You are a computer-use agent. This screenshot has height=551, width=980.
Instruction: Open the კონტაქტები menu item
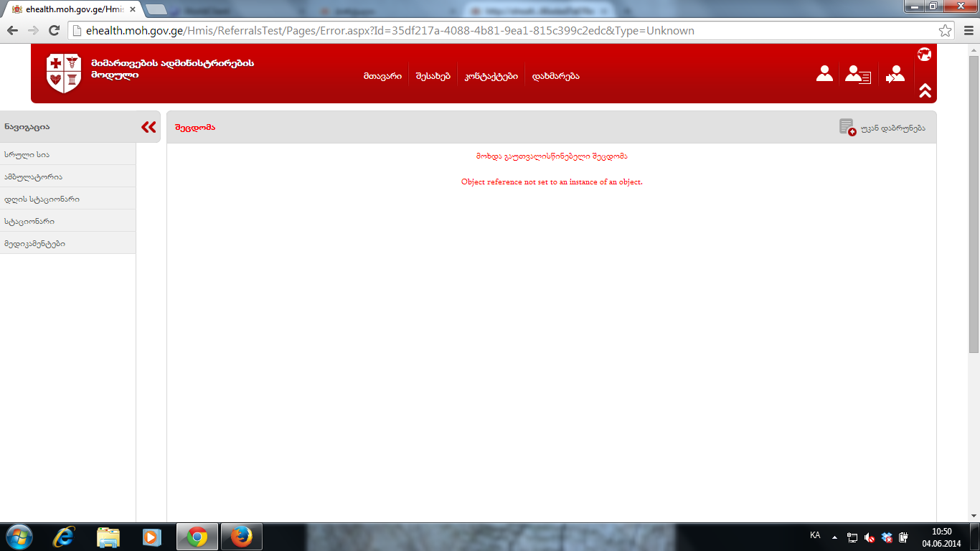pyautogui.click(x=491, y=76)
